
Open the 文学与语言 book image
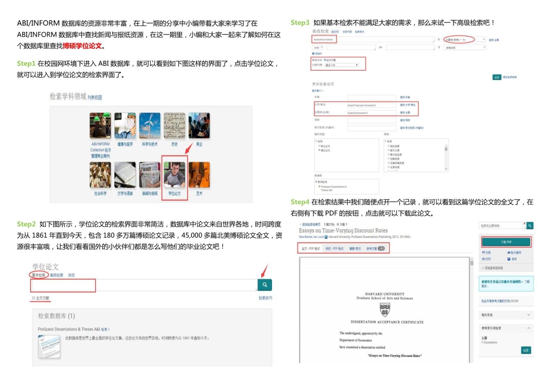coord(125,175)
